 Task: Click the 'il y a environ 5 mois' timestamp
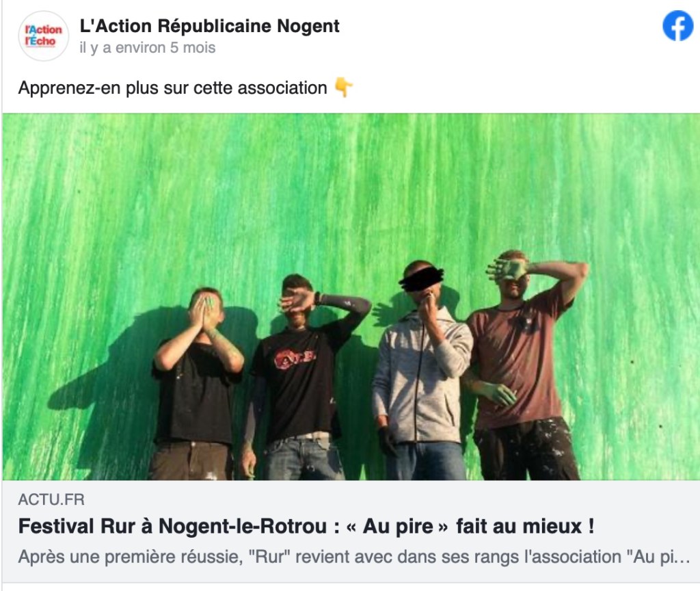(x=148, y=47)
